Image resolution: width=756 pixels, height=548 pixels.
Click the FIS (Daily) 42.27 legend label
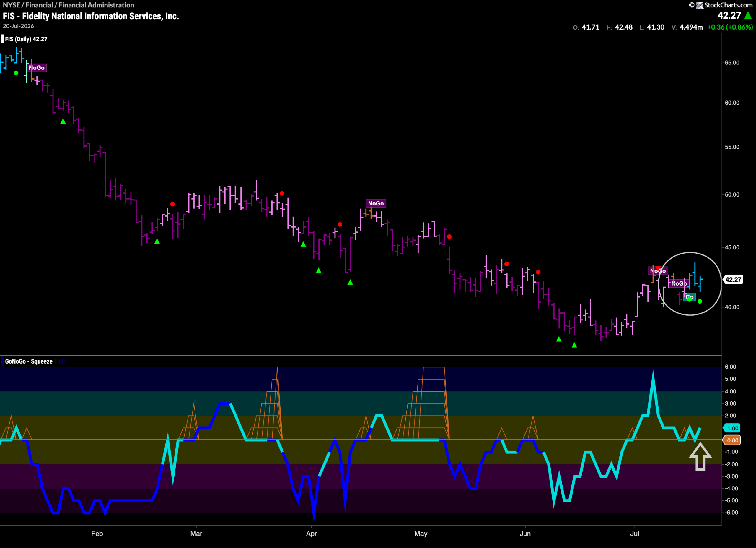[x=26, y=39]
